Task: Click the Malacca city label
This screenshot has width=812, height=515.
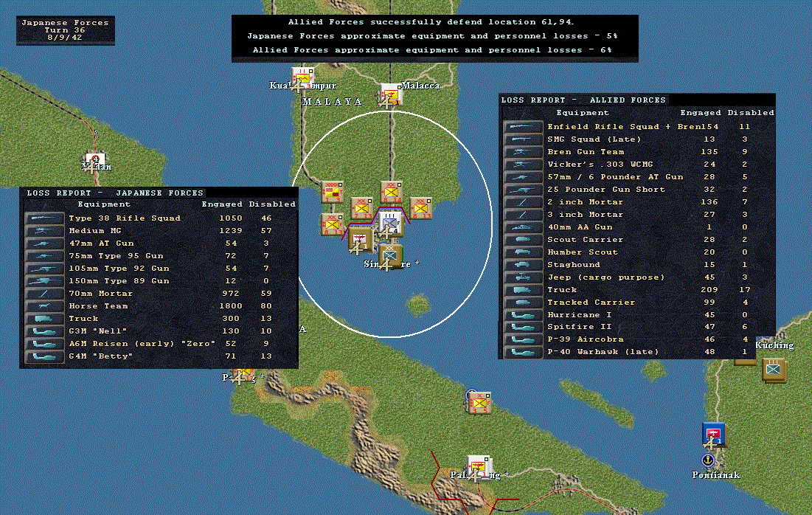Action: point(420,86)
